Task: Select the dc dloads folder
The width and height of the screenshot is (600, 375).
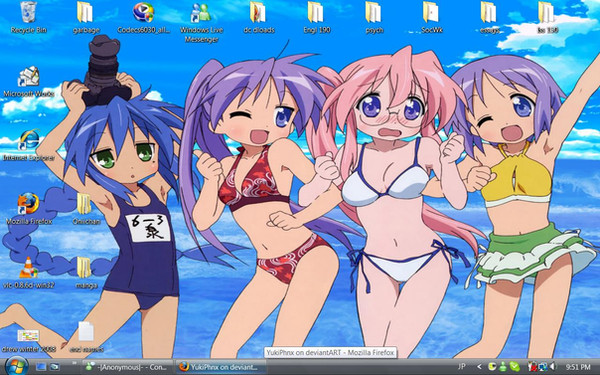Action: [259, 17]
